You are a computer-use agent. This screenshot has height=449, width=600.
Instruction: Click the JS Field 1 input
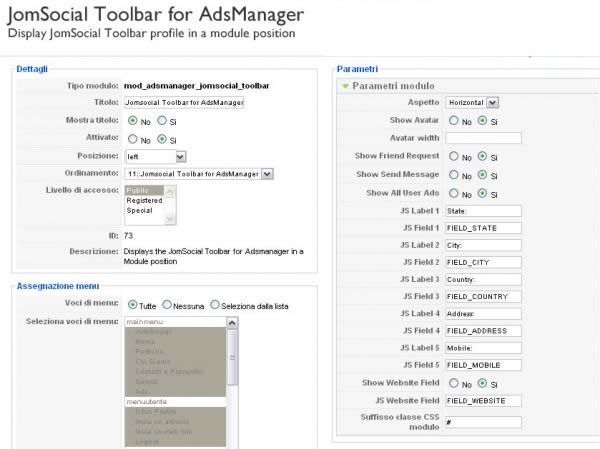[483, 228]
